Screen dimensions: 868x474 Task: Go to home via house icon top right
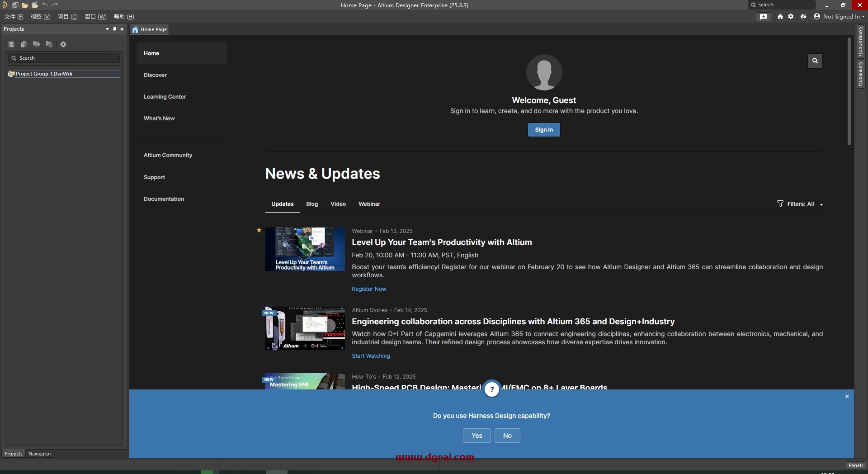[x=780, y=16]
